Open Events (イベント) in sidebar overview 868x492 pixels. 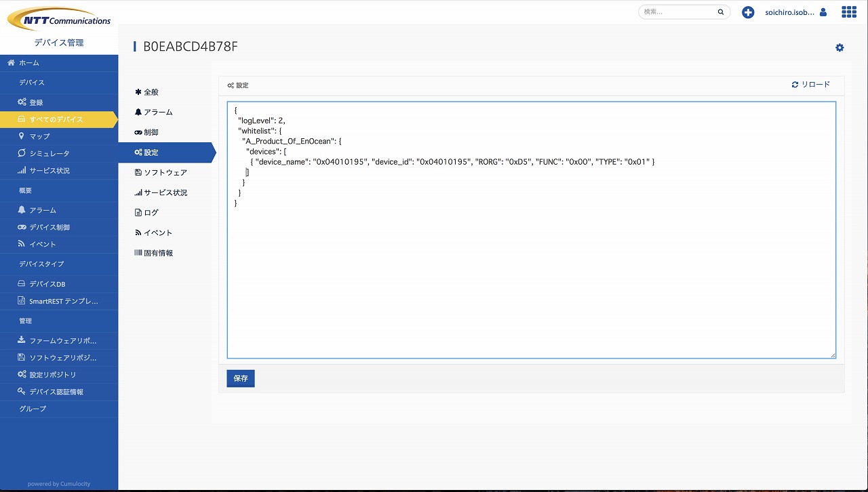click(x=59, y=244)
